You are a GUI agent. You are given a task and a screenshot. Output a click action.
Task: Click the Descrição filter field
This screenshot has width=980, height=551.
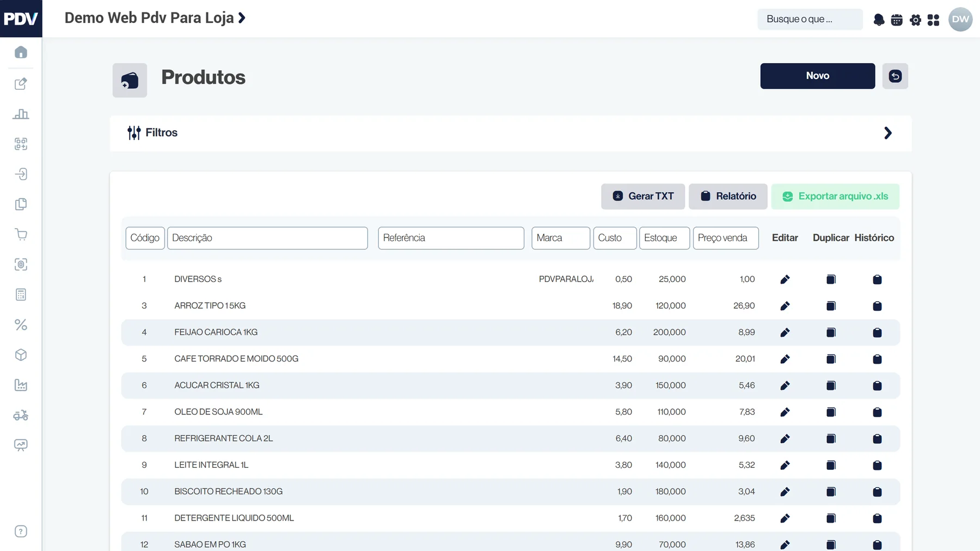(x=267, y=238)
